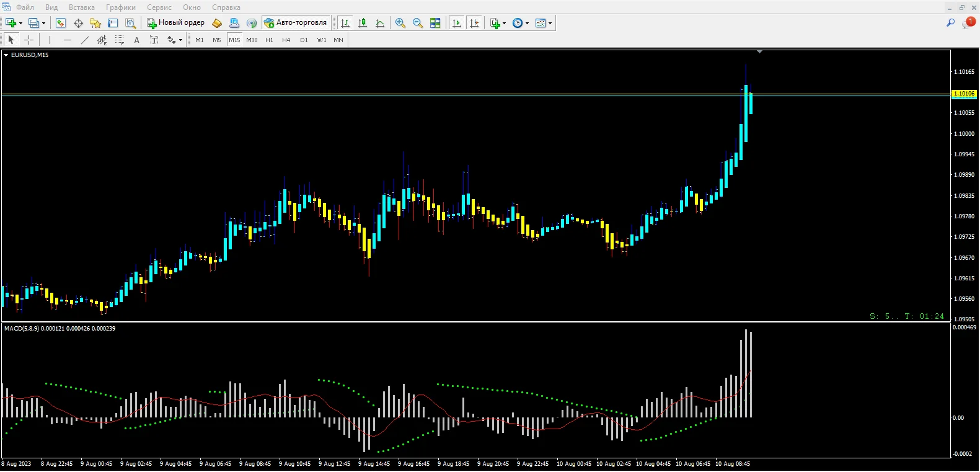Switch to D1 timeframe
The height and width of the screenshot is (472, 980).
pyautogui.click(x=304, y=40)
